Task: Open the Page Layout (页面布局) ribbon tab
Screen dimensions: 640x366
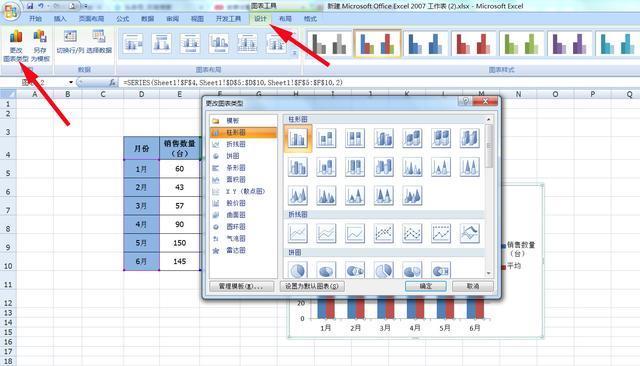Action: [91, 19]
